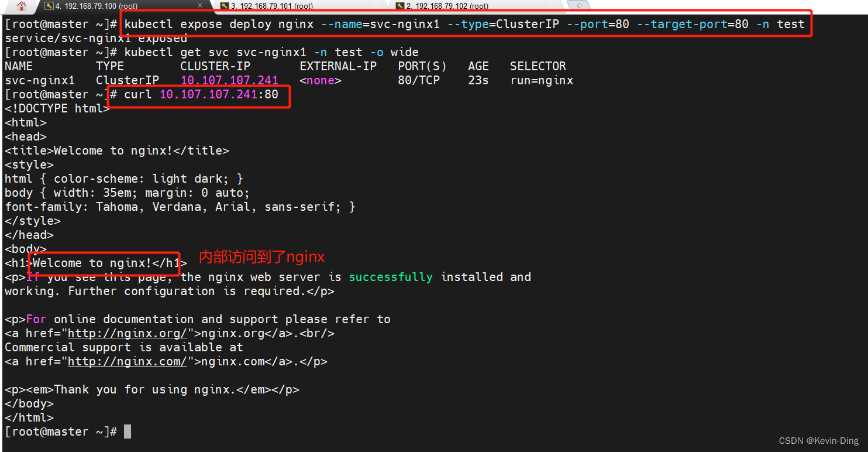This screenshot has height=452, width=868.
Task: Click the 23s age value
Action: coord(478,80)
